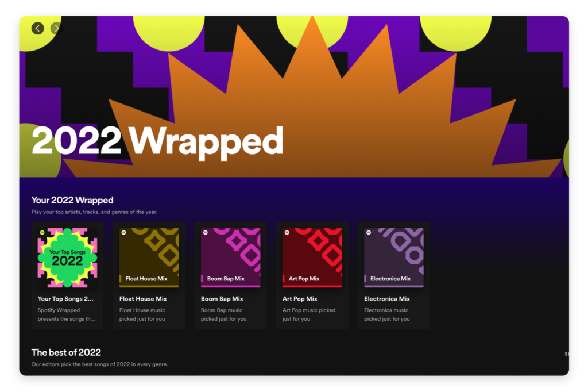
Task: Open the Art Pop Mix cover art
Action: [312, 258]
